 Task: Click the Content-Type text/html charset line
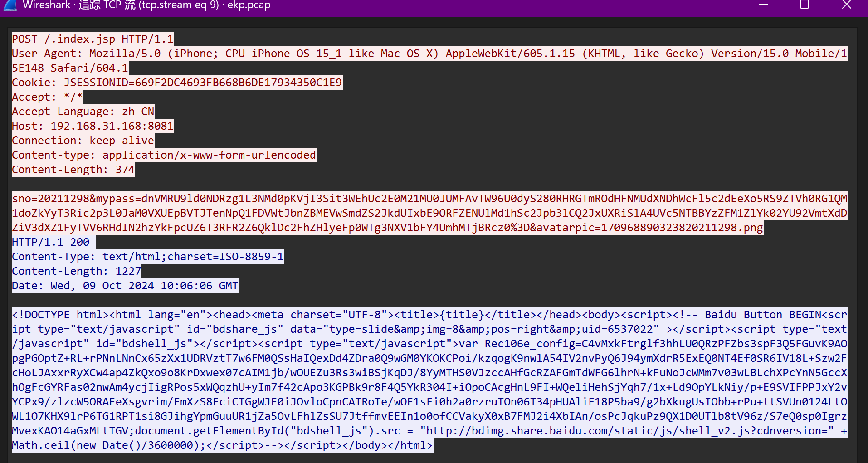pos(147,257)
